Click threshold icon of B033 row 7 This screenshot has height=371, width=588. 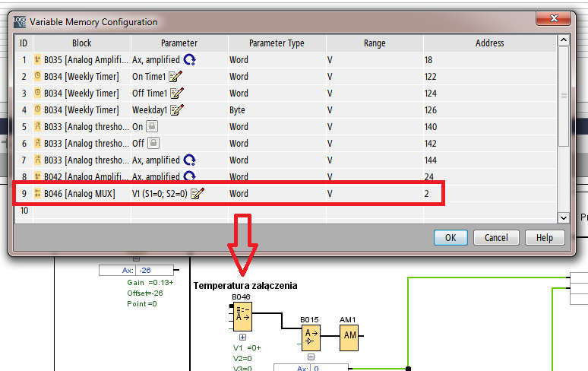(x=37, y=160)
